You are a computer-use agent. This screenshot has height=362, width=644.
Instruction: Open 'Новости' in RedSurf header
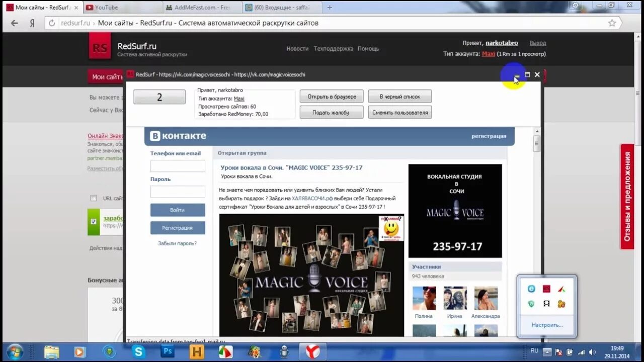coord(297,49)
